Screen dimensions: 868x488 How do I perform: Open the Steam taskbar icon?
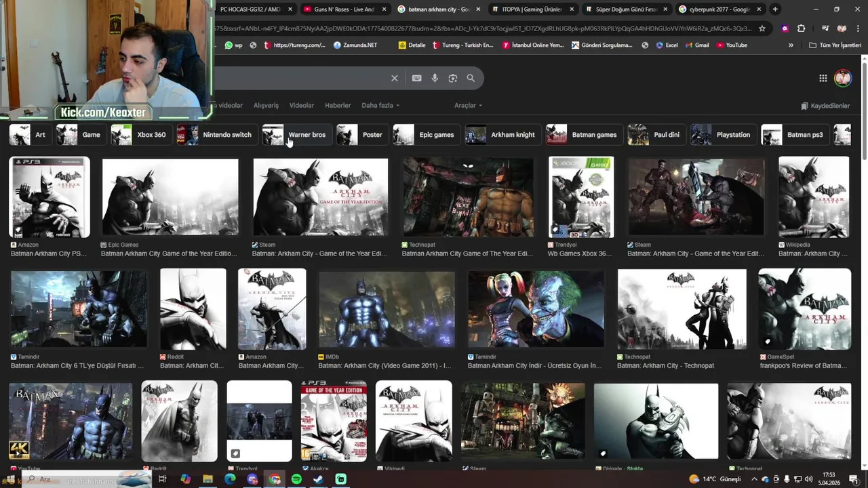[x=318, y=479]
